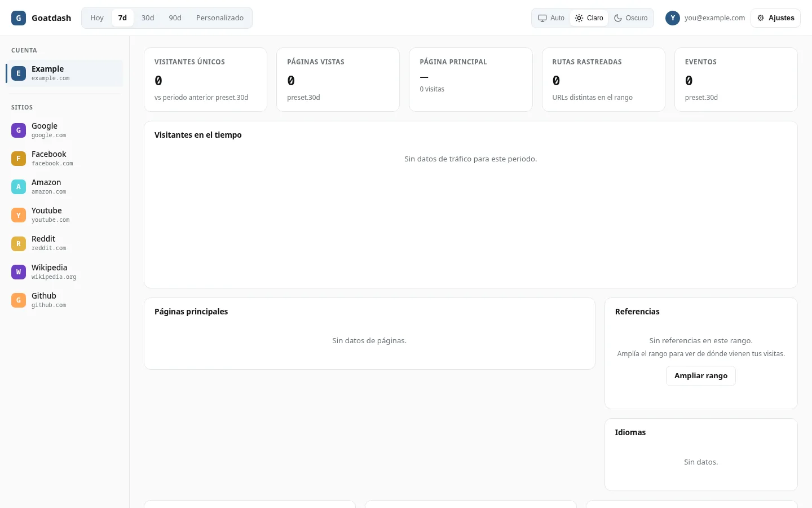Click the Goatdash logo icon
Image resolution: width=812 pixels, height=508 pixels.
tap(19, 18)
